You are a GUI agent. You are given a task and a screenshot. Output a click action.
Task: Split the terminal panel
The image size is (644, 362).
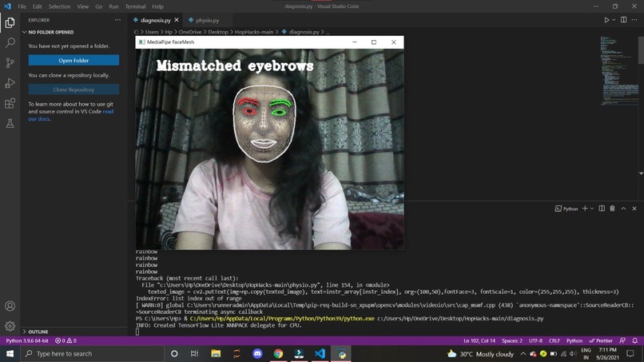point(602,209)
